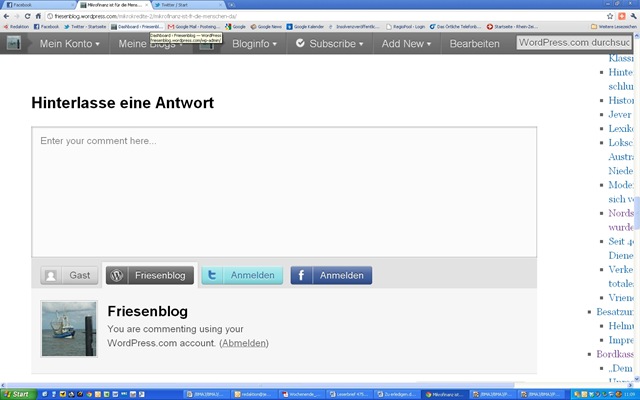Screen dimensions: 640x400
Task: Click the Subscribe checkmark icon
Action: (298, 44)
